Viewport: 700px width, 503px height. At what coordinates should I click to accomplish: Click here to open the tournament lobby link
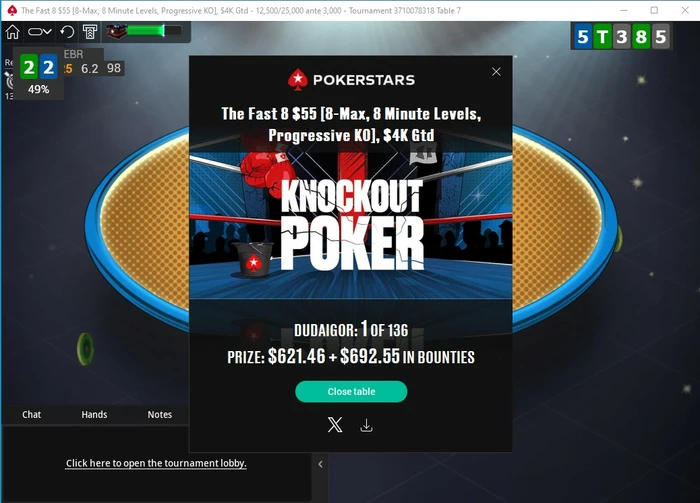[156, 463]
